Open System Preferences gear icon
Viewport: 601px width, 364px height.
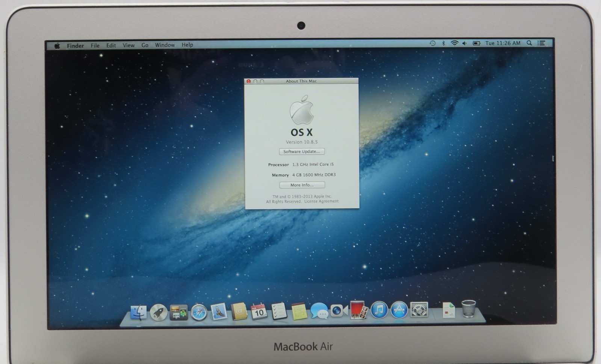click(419, 310)
